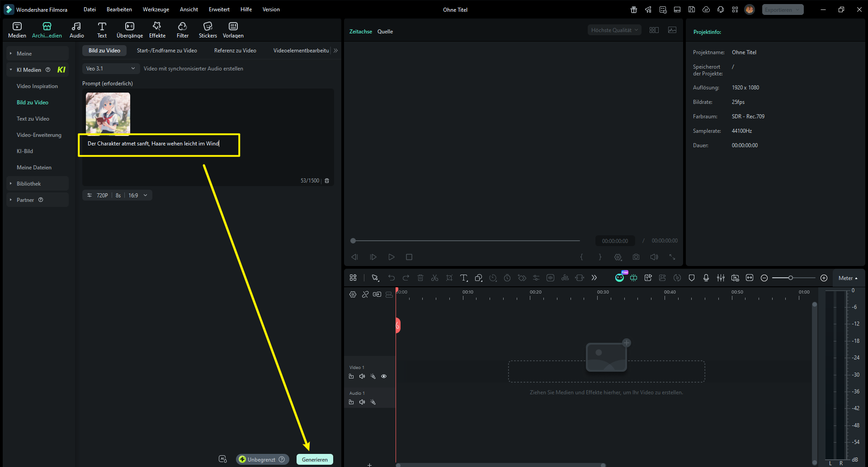Select Text zu Video in sidebar
Image resolution: width=868 pixels, height=467 pixels.
(x=33, y=119)
